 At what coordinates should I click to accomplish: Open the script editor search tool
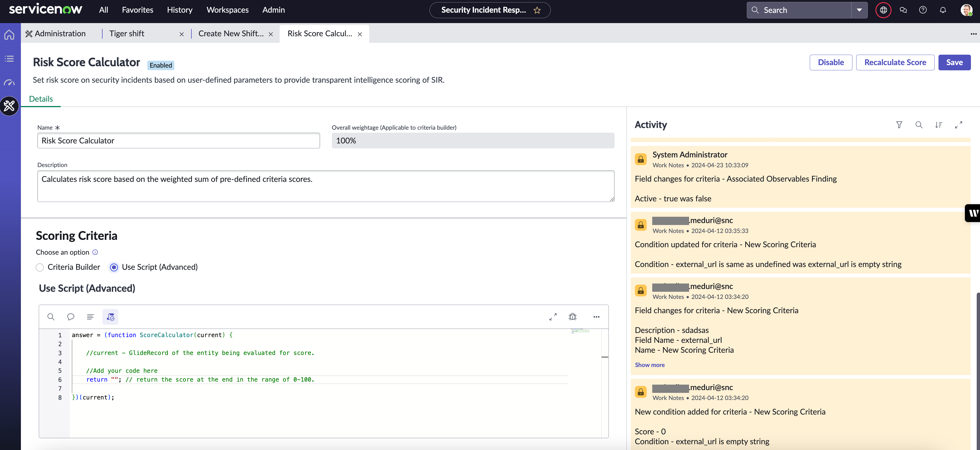[51, 316]
